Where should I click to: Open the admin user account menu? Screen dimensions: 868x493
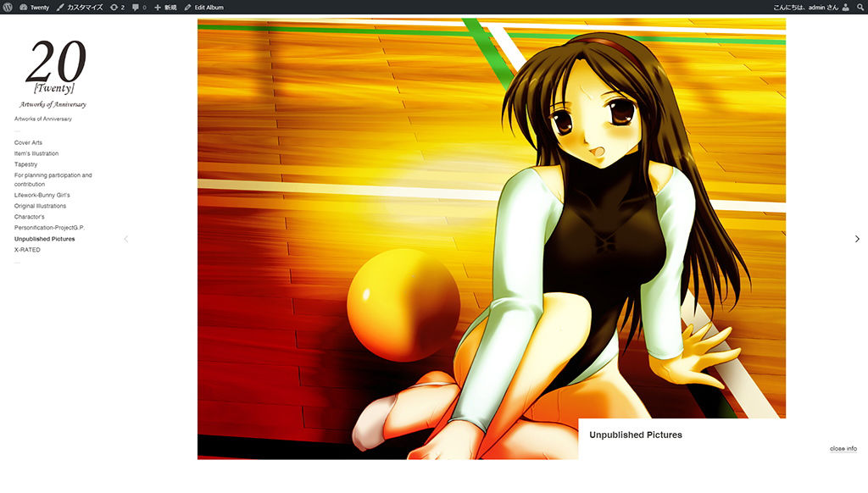810,7
